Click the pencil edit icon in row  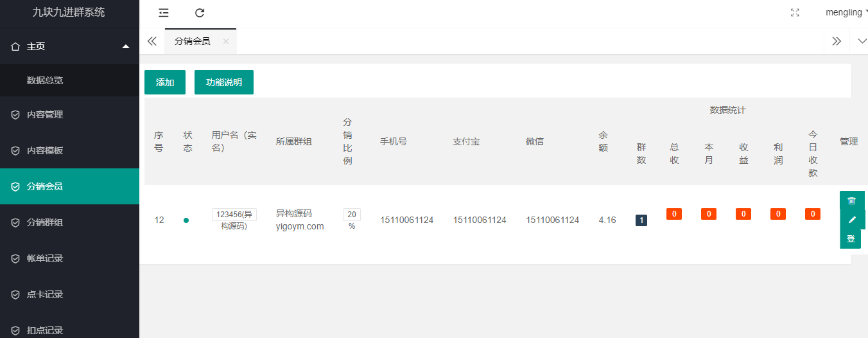852,220
